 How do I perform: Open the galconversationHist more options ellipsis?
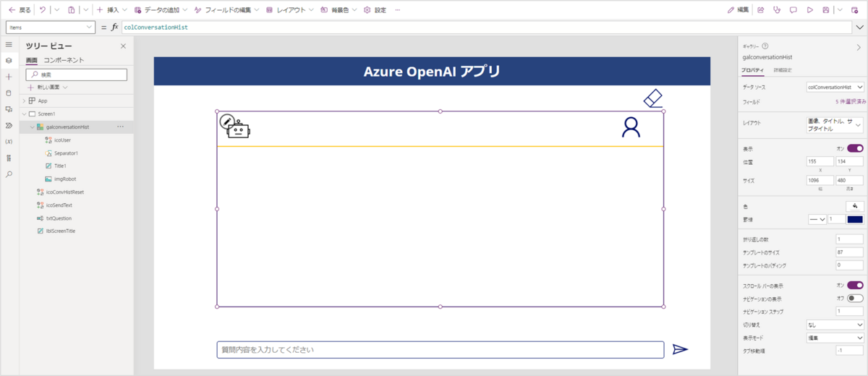coord(120,127)
